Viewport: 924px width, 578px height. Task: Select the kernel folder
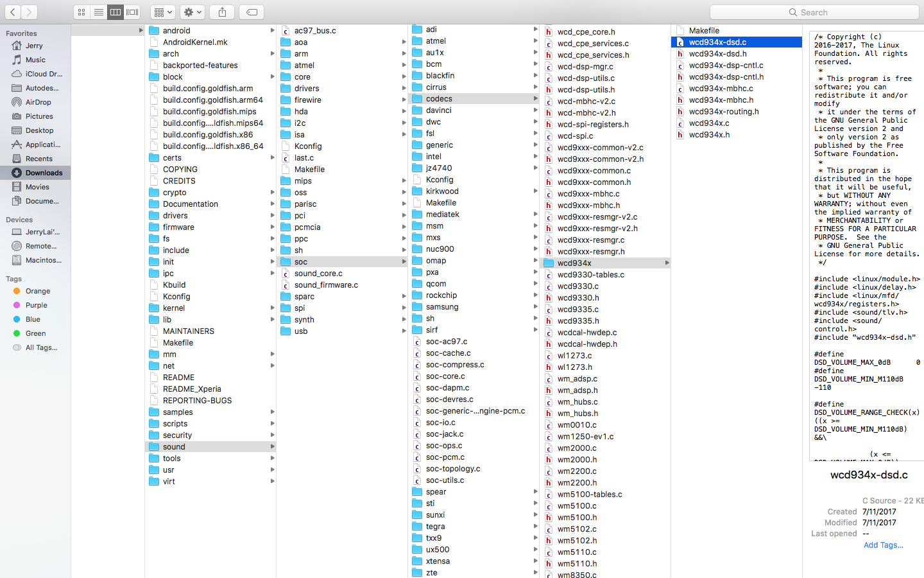[x=210, y=308]
